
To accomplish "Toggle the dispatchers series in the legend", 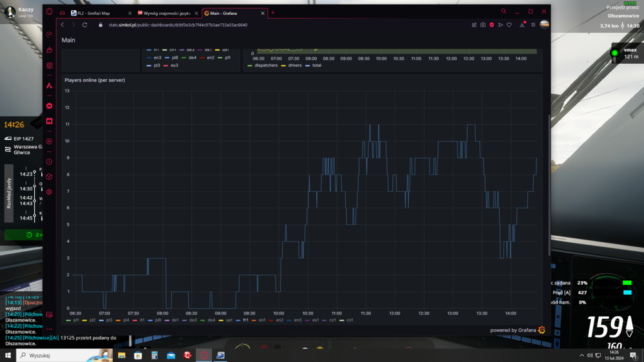I will 263,65.
